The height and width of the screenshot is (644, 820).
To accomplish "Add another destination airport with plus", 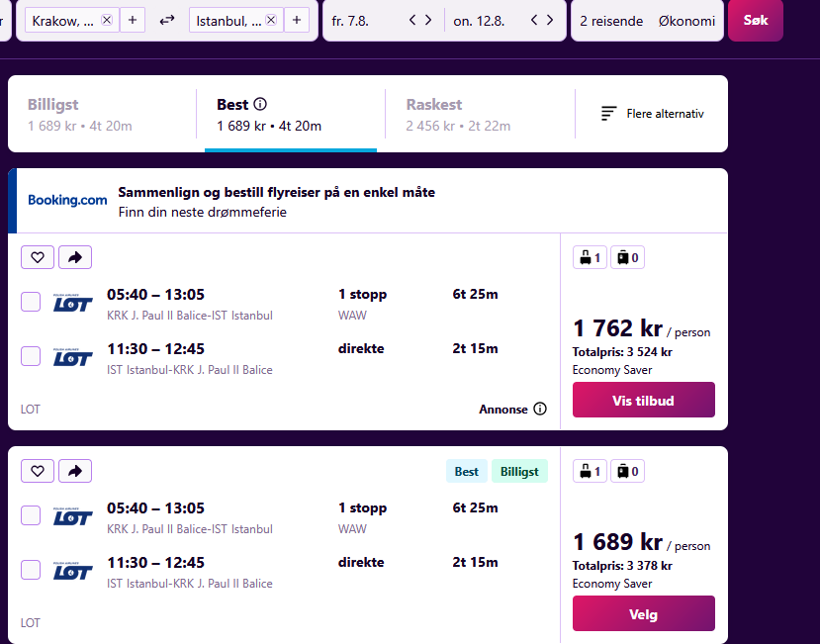I will 297,20.
